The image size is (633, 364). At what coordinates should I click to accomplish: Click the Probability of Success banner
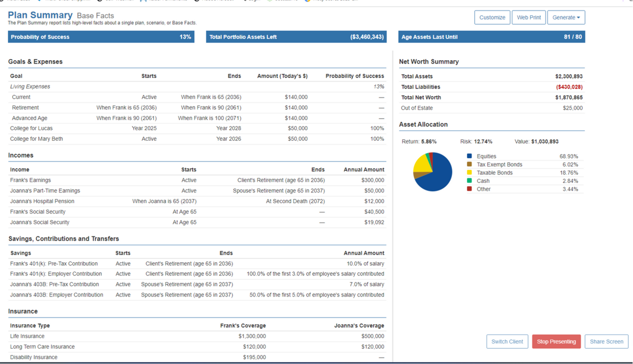point(101,37)
